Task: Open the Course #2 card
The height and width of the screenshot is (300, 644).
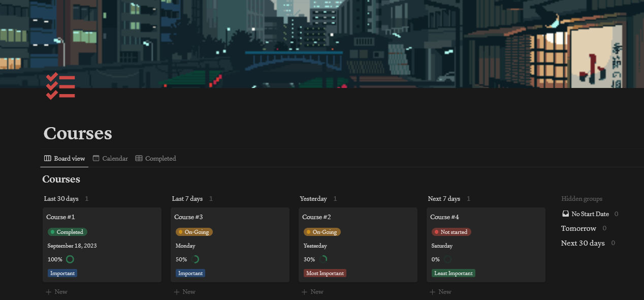Action: 358,245
